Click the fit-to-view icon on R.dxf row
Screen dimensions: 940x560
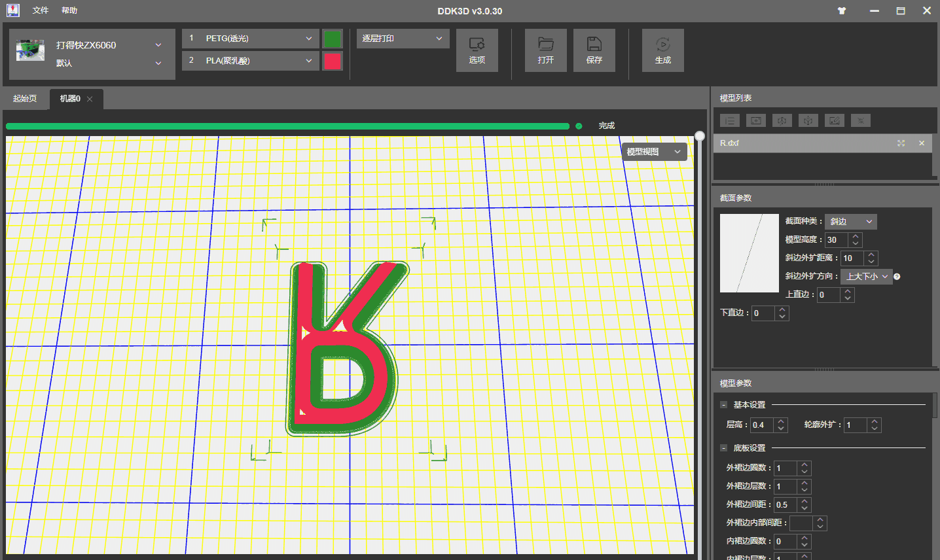click(901, 143)
